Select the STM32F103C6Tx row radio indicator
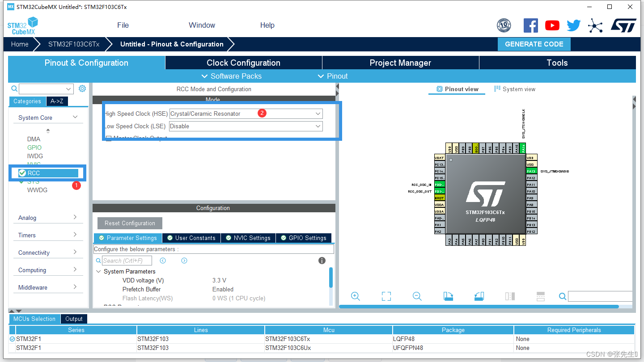The width and height of the screenshot is (644, 362). [12, 339]
